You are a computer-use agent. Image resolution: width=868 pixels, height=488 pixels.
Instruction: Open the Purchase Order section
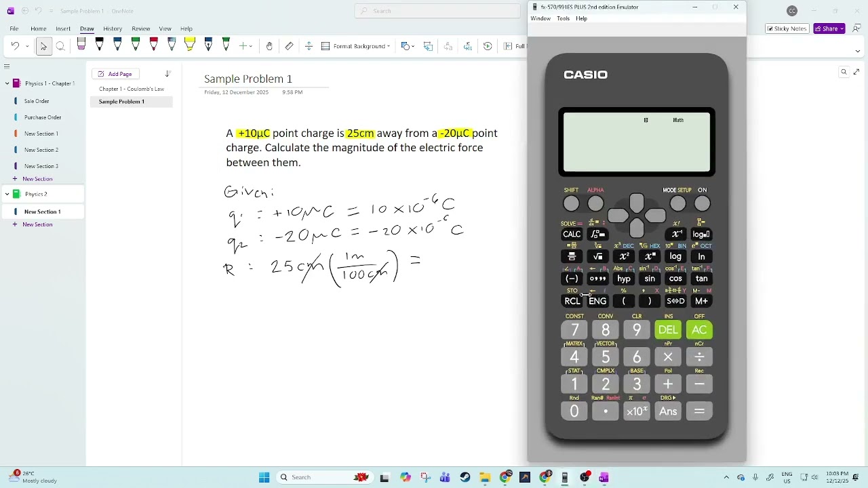click(x=43, y=117)
